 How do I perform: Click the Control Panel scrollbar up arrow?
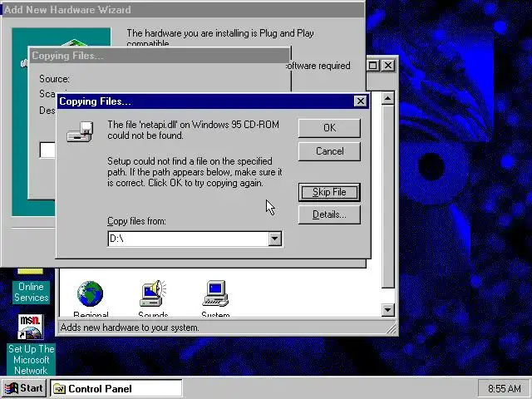[x=388, y=98]
